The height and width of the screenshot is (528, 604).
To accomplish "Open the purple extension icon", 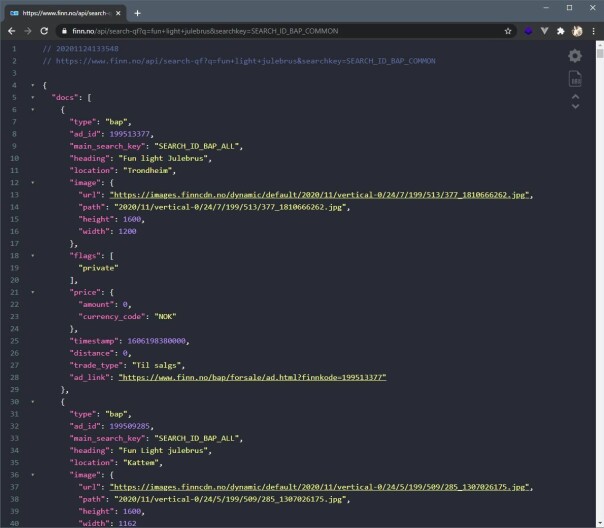I will tap(528, 31).
